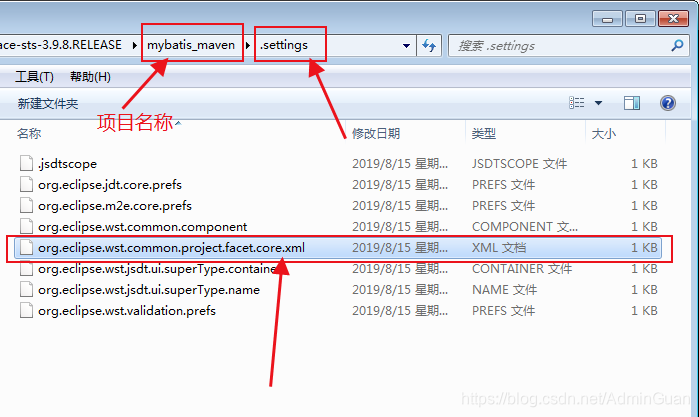Minimize the Explorer window
This screenshot has width=699, height=417.
[607, 19]
